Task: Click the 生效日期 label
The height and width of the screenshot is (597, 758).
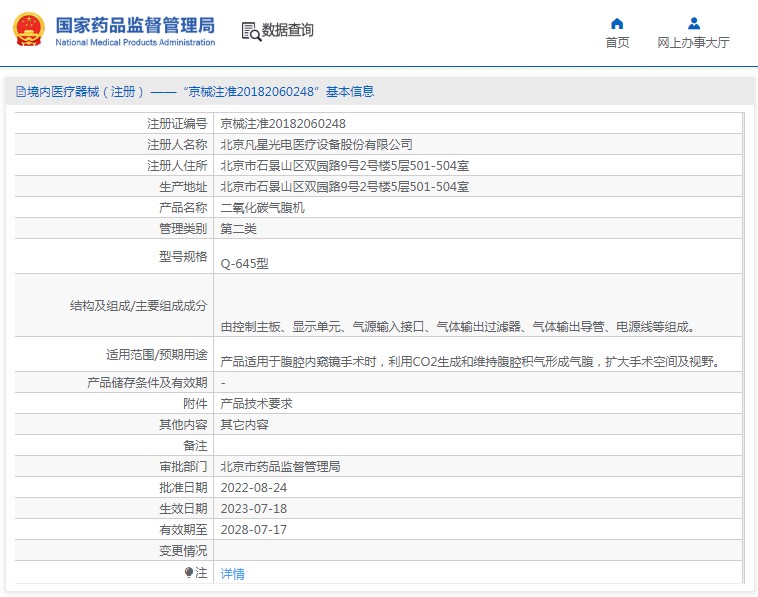Action: [x=183, y=509]
